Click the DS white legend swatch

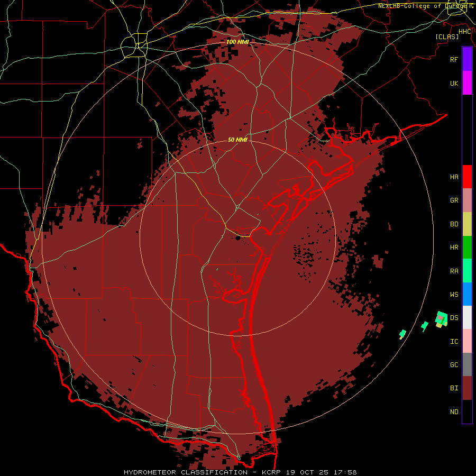[x=467, y=317]
